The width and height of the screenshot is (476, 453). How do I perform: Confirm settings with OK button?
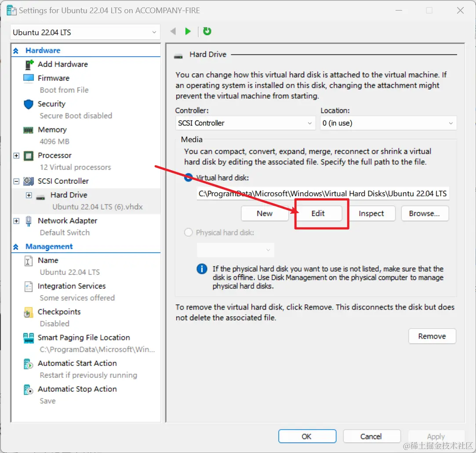[307, 436]
